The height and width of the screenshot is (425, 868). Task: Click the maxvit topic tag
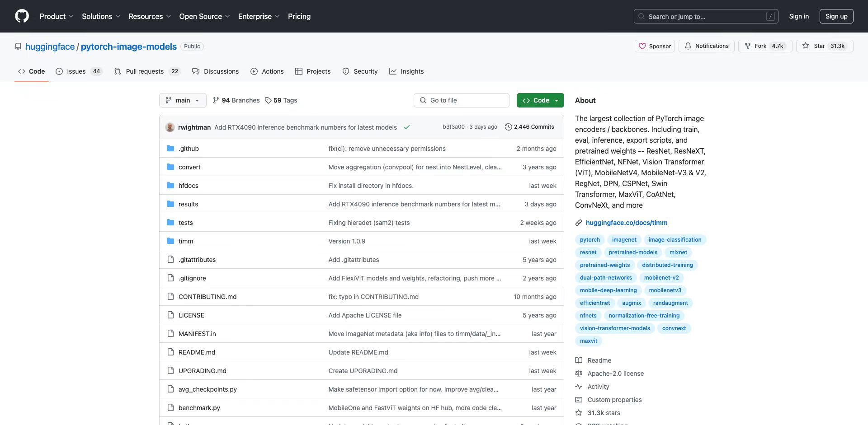589,341
